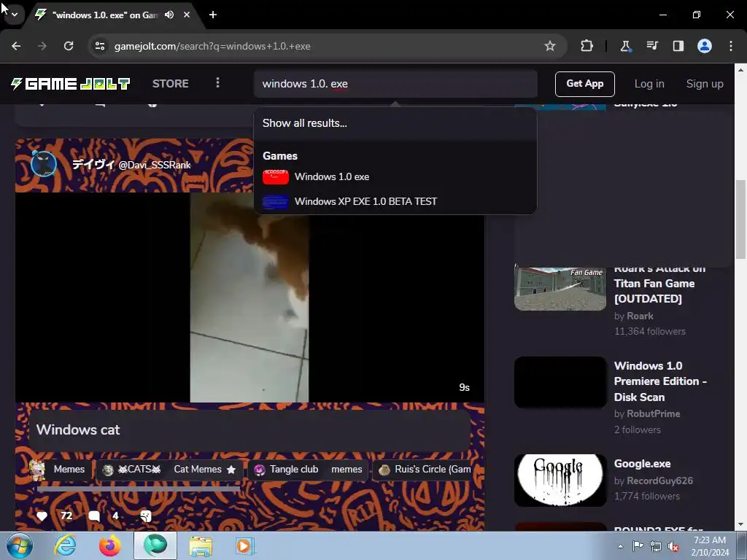Open the Windows 1.0 exe game result
The width and height of the screenshot is (747, 560).
point(395,176)
